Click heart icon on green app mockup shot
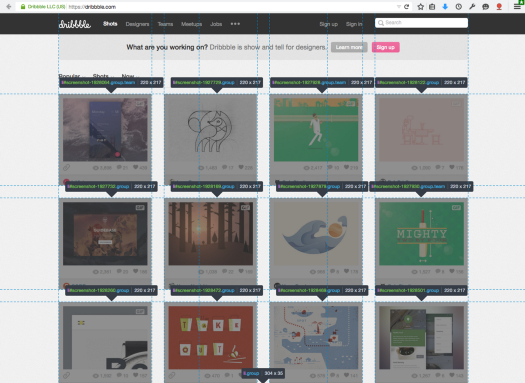This screenshot has width=525, height=383. point(452,375)
